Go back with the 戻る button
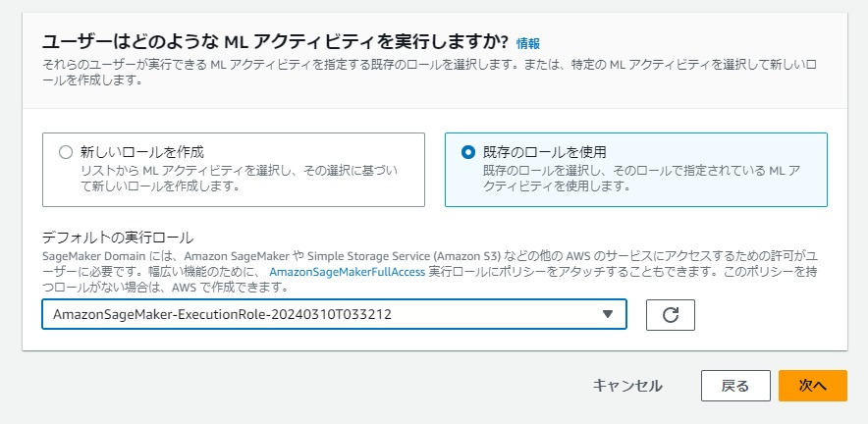 coord(735,386)
